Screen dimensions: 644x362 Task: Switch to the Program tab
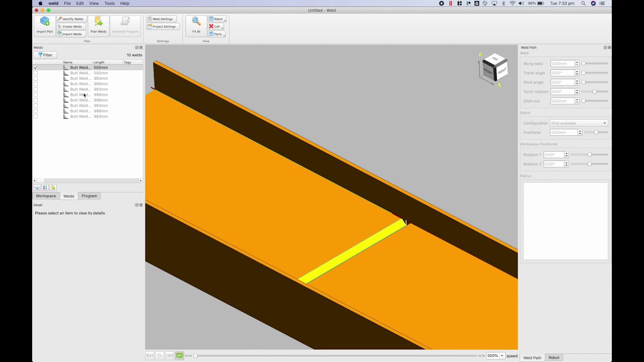click(x=89, y=196)
